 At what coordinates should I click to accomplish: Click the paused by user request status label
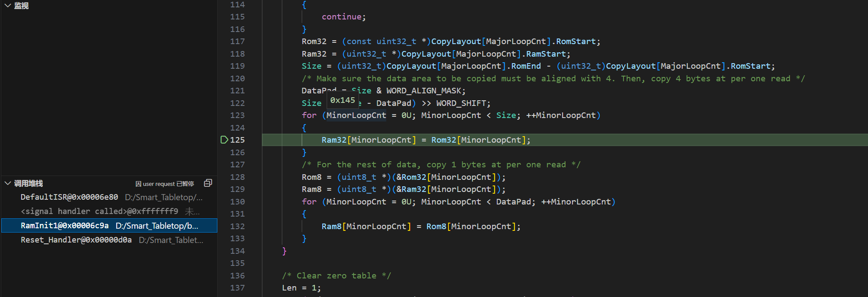click(165, 184)
